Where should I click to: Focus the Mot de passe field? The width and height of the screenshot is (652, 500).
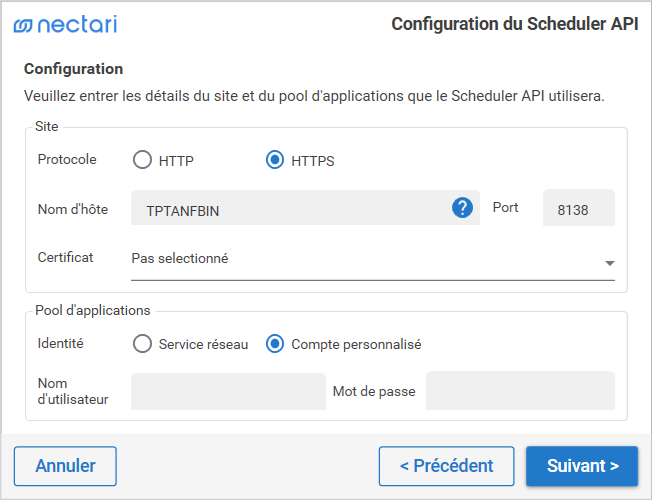(x=520, y=391)
